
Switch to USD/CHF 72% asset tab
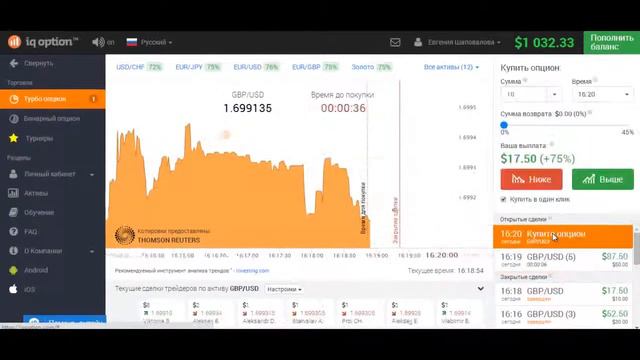click(139, 67)
